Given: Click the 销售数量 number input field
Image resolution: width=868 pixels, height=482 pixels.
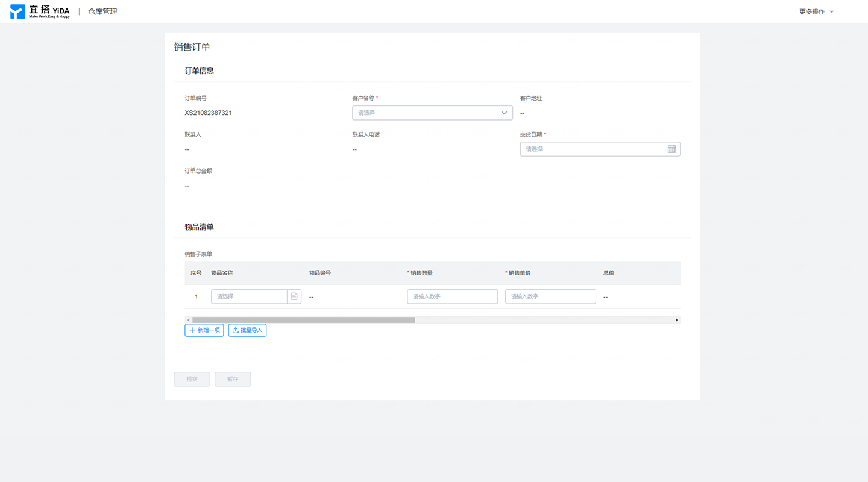Looking at the screenshot, I should 453,296.
